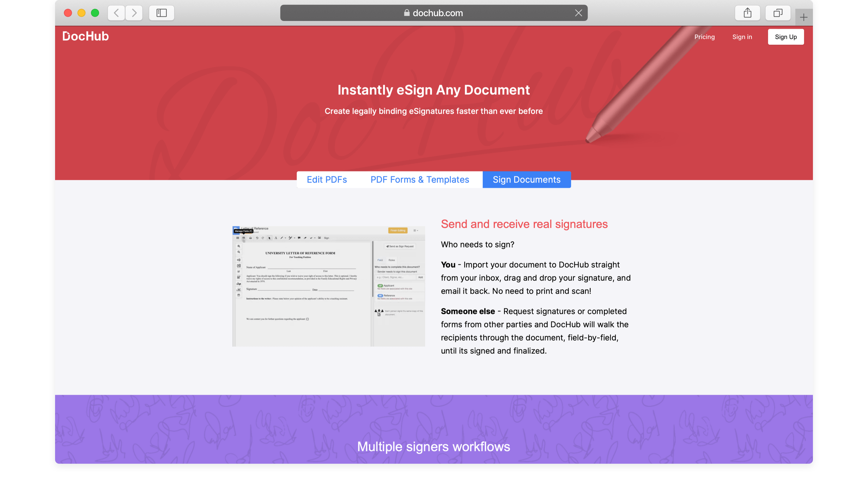Image resolution: width=868 pixels, height=502 pixels.
Task: Click the Finish Editing button in the screenshot
Action: [x=397, y=230]
